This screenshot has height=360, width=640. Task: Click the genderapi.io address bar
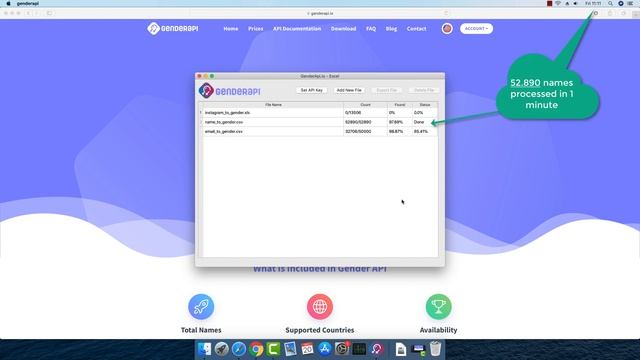coord(320,13)
